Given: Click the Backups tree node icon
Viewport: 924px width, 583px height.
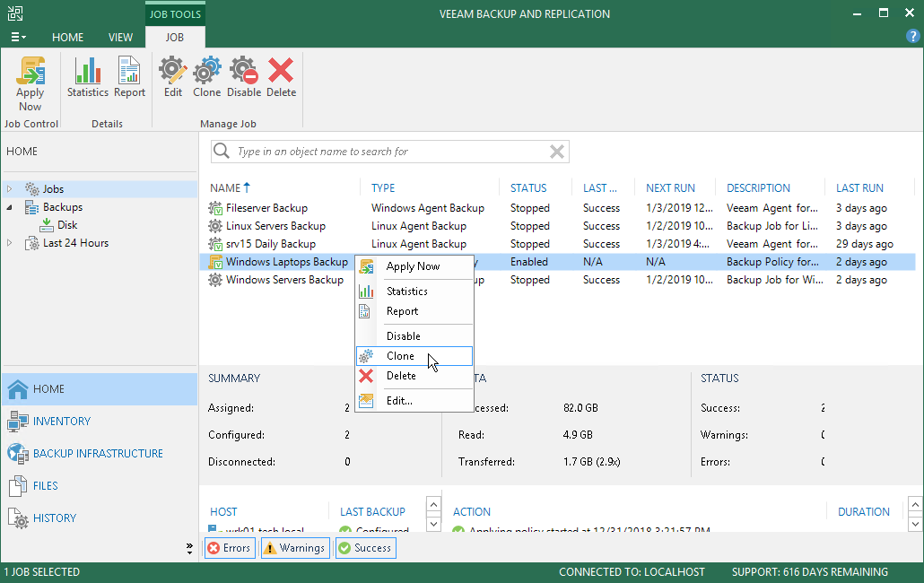Looking at the screenshot, I should click(x=31, y=207).
